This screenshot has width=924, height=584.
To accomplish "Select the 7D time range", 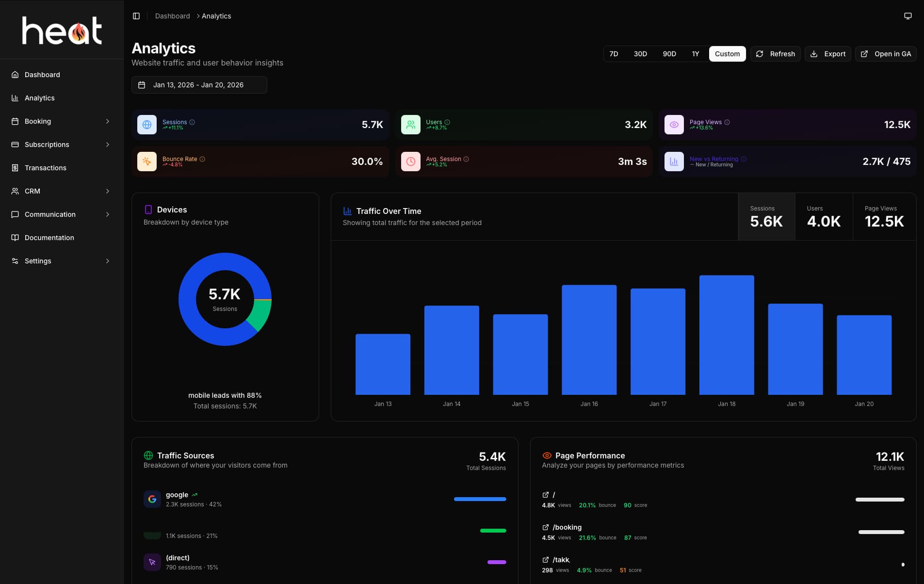I will pos(614,54).
